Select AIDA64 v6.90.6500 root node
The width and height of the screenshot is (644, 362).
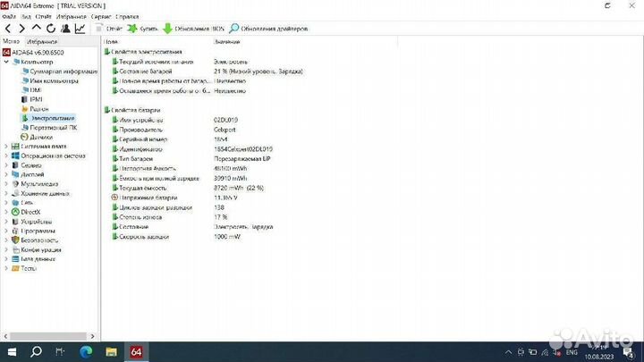[x=33, y=52]
